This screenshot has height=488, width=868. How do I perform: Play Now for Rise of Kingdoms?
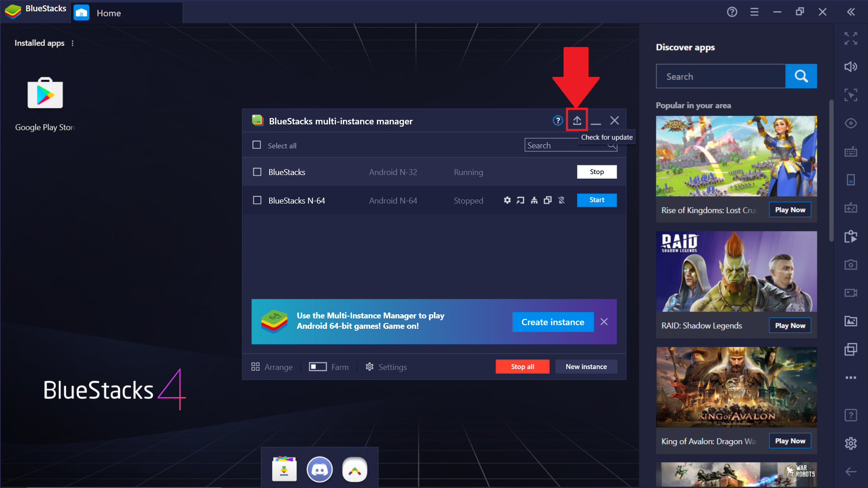(x=790, y=210)
